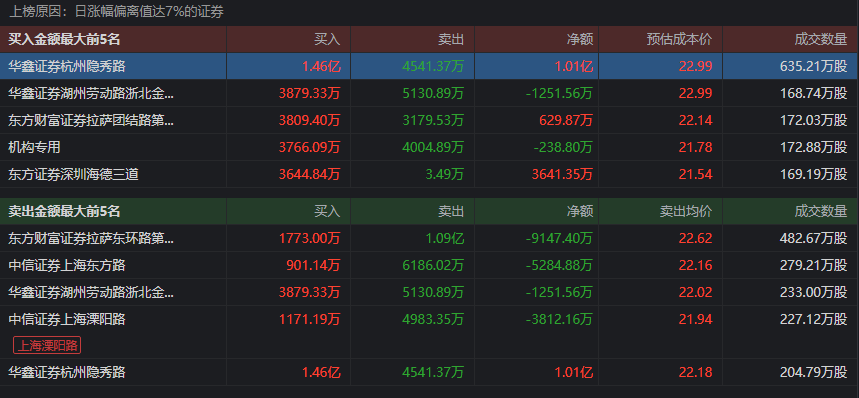Click volume cell 233.00万股

814,292
